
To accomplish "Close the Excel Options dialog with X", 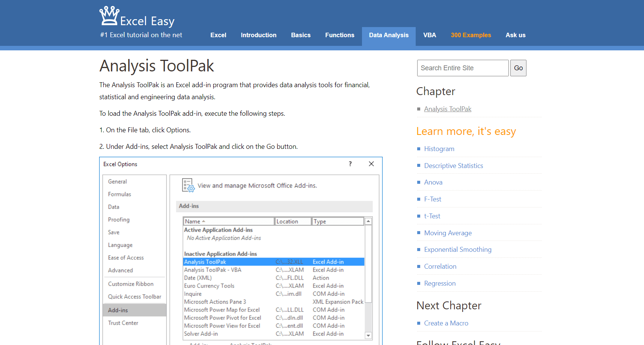I will 371,164.
